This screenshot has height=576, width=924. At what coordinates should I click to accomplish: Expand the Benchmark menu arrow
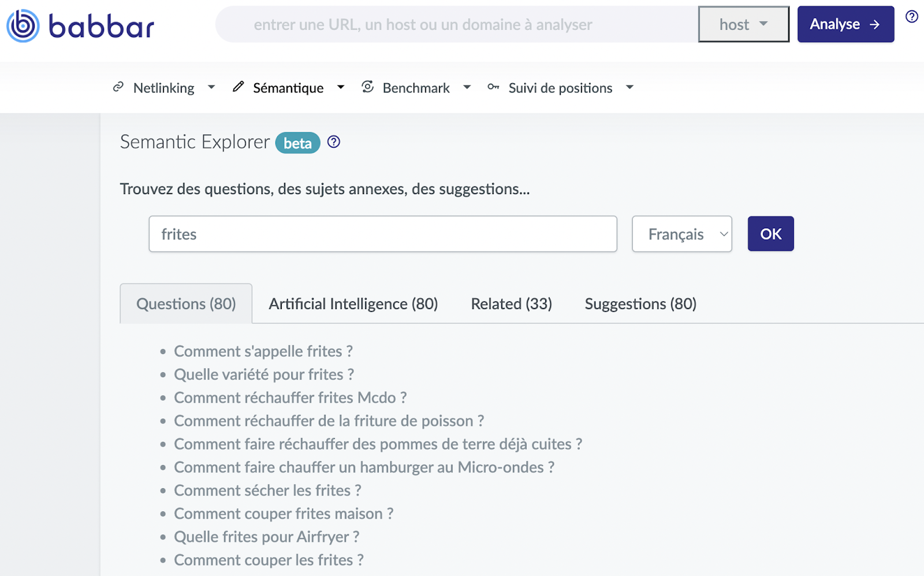[x=467, y=87]
